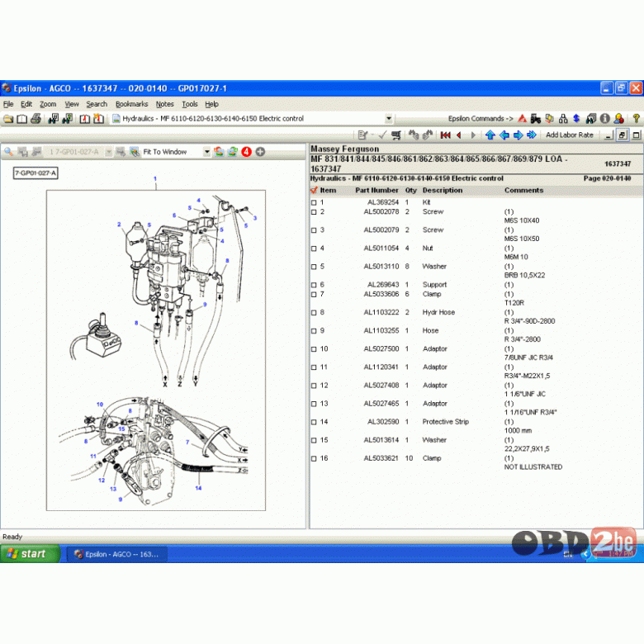This screenshot has width=644, height=644.
Task: Open the Bookmarks menu
Action: [131, 104]
